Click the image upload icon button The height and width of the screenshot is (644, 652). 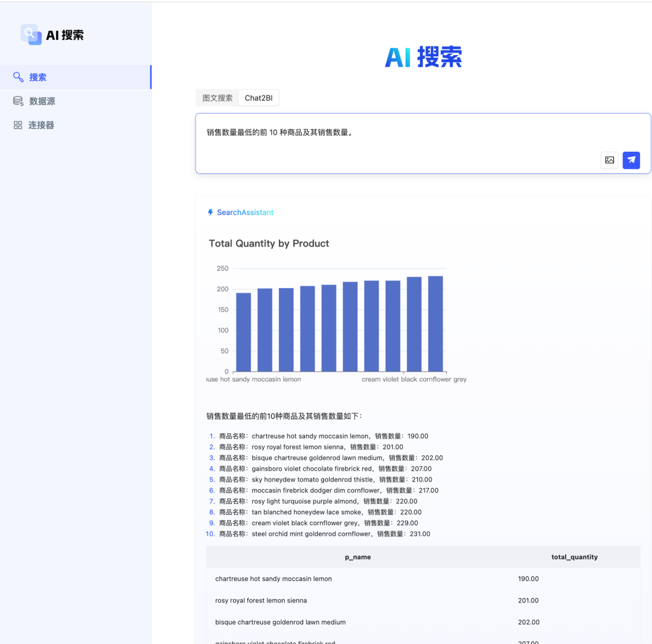(610, 160)
